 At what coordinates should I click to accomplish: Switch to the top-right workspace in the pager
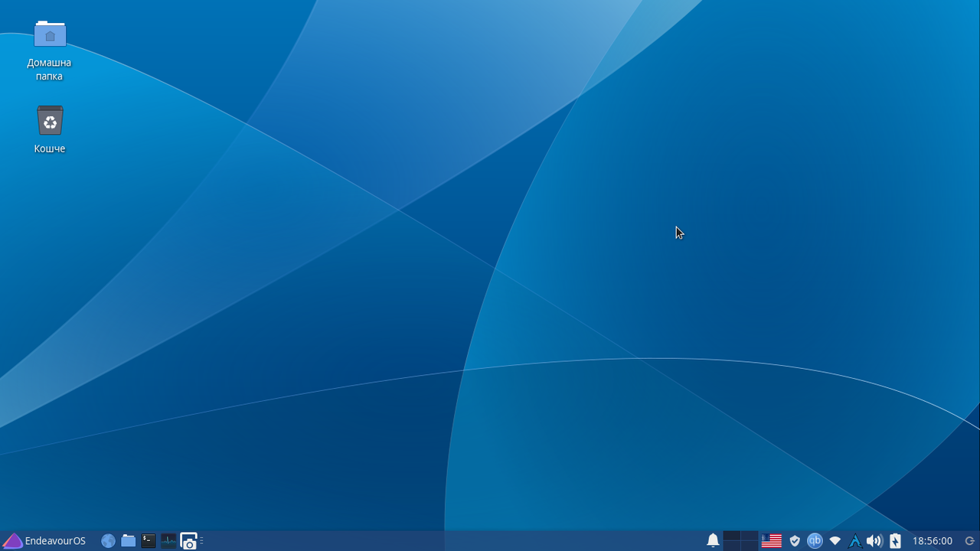[x=750, y=536]
